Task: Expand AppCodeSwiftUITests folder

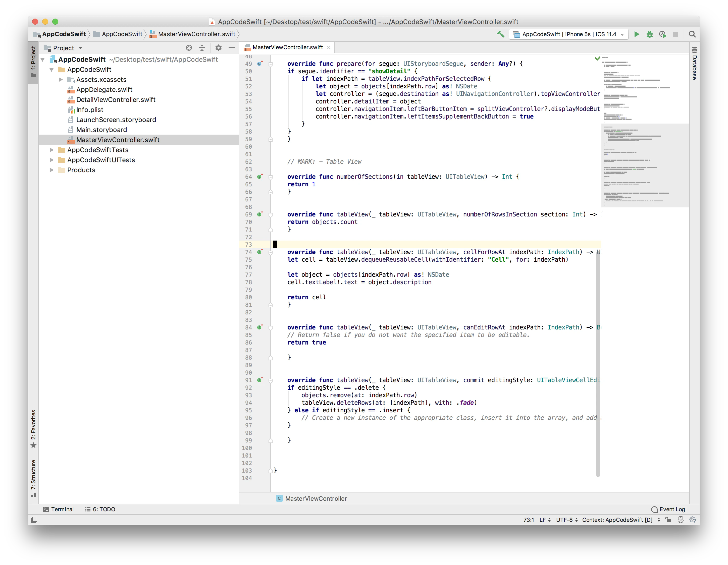Action: tap(52, 160)
